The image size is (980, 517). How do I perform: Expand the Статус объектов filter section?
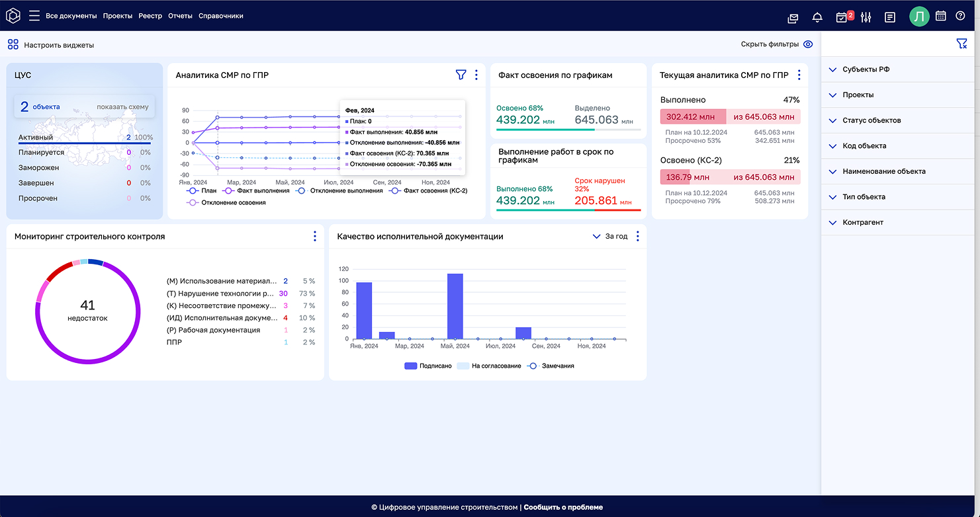point(871,120)
